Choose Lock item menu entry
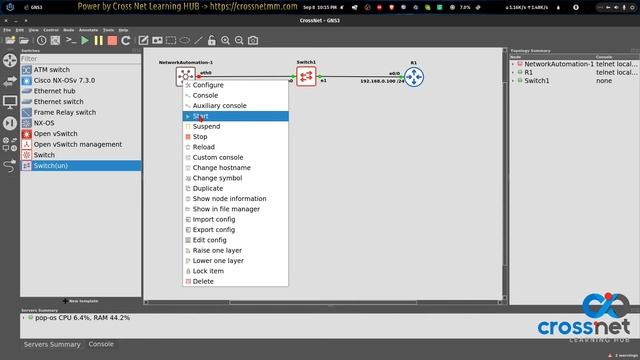640x360 pixels. point(236,271)
